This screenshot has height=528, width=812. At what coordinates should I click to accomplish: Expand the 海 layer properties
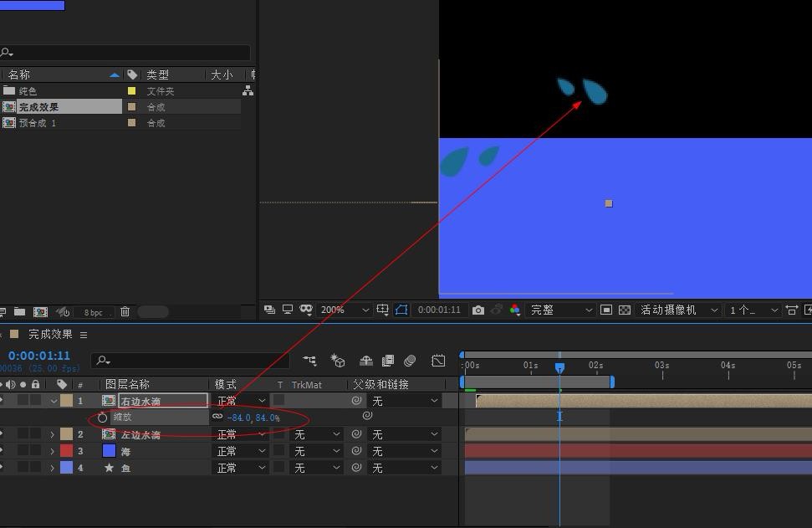point(53,451)
